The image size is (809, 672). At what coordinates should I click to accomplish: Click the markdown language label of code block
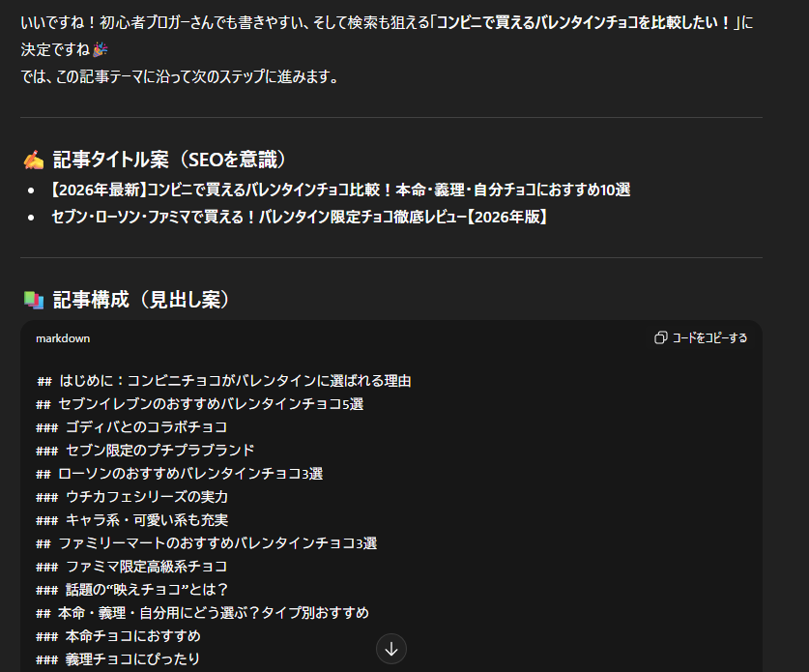point(63,338)
